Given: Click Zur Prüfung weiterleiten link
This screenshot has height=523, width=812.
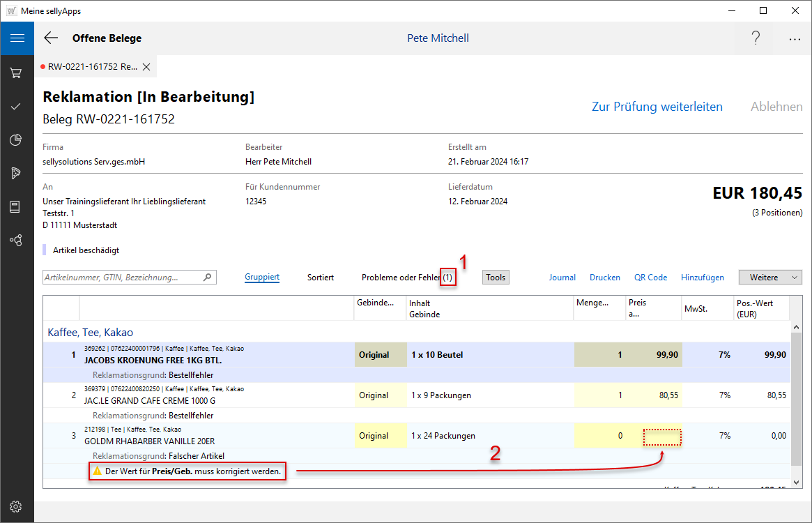Looking at the screenshot, I should click(657, 107).
